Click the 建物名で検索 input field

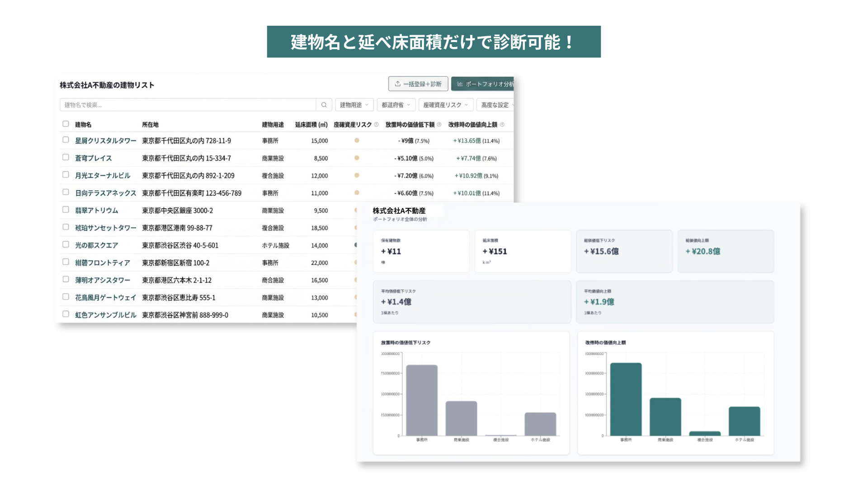188,105
